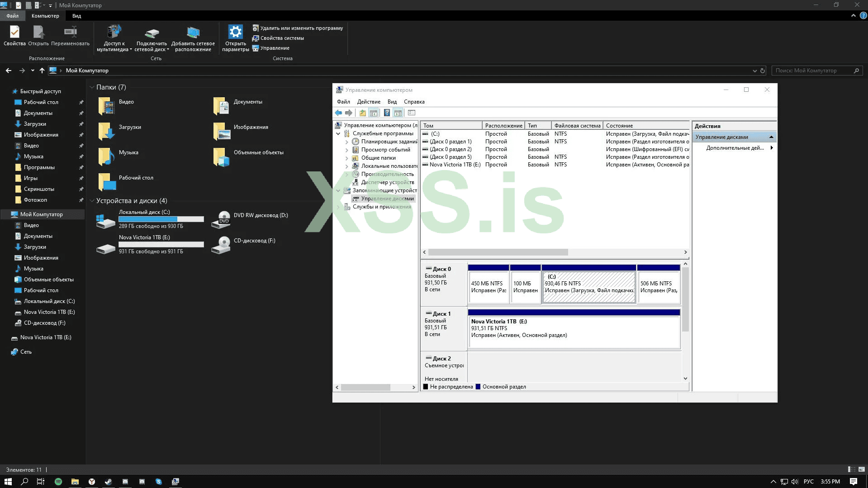Image resolution: width=868 pixels, height=488 pixels.
Task: Click the Up one level folder icon
Action: [x=362, y=113]
